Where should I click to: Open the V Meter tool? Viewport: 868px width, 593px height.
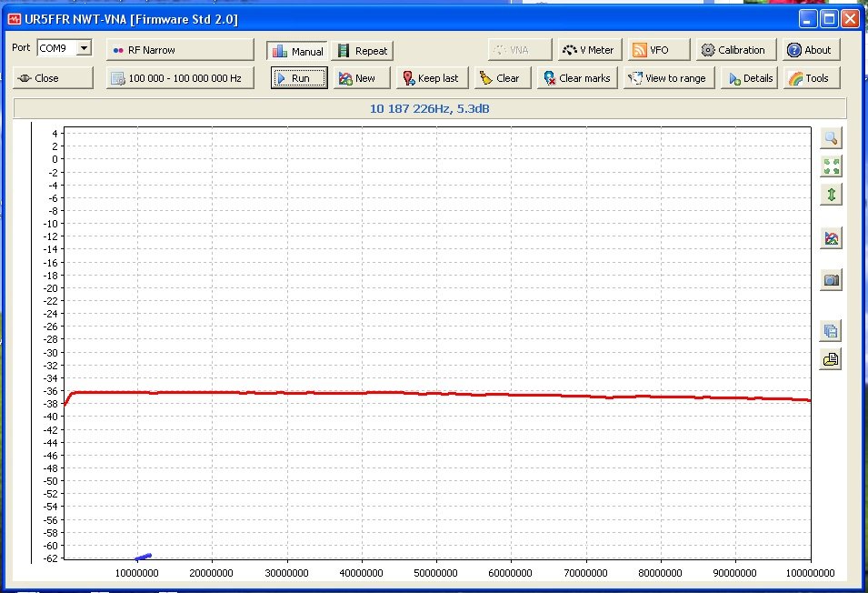587,50
